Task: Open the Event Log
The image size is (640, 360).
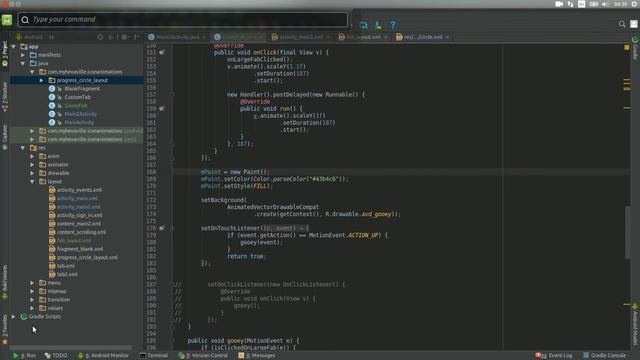Action: [x=554, y=356]
